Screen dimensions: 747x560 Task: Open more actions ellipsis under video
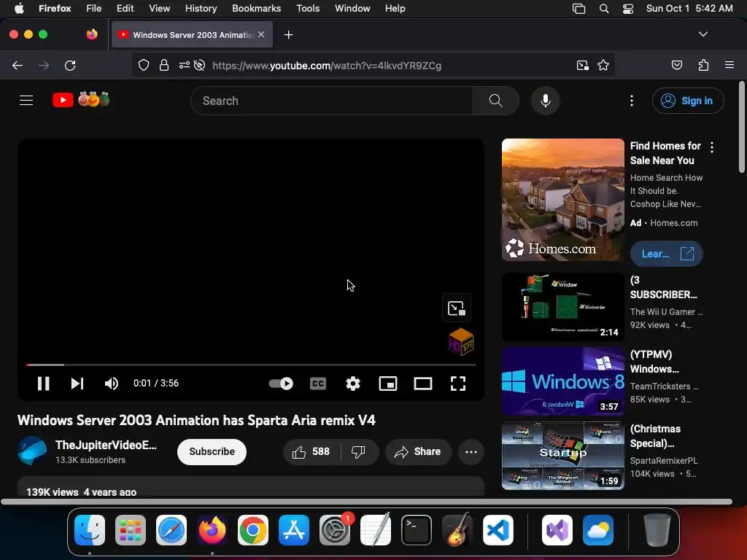pos(471,452)
